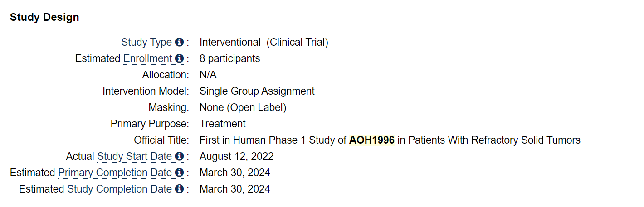Click the Single Group Assignment value

(x=257, y=91)
